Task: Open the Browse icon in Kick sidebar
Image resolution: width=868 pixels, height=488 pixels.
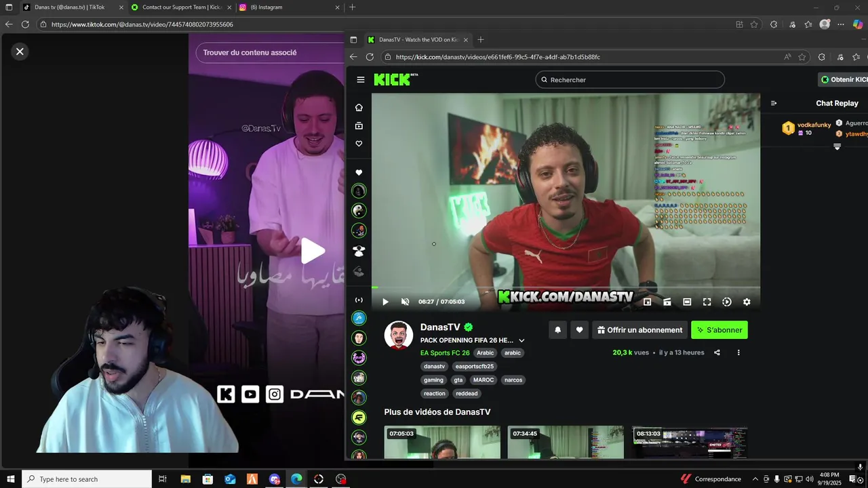Action: coord(359,126)
